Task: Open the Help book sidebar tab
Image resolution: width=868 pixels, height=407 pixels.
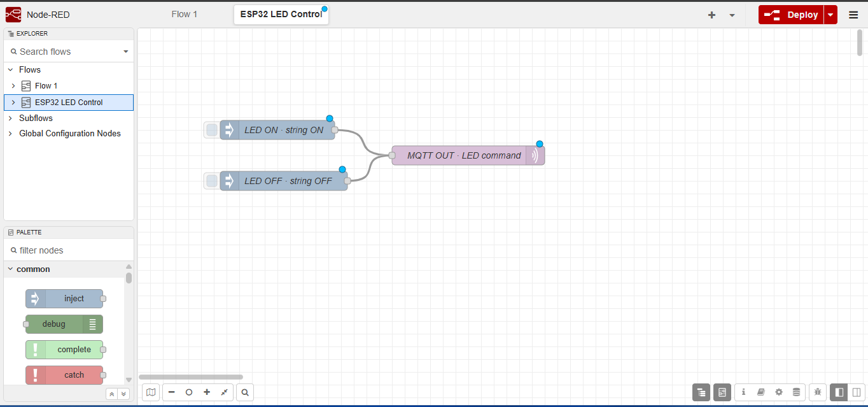Action: point(761,392)
